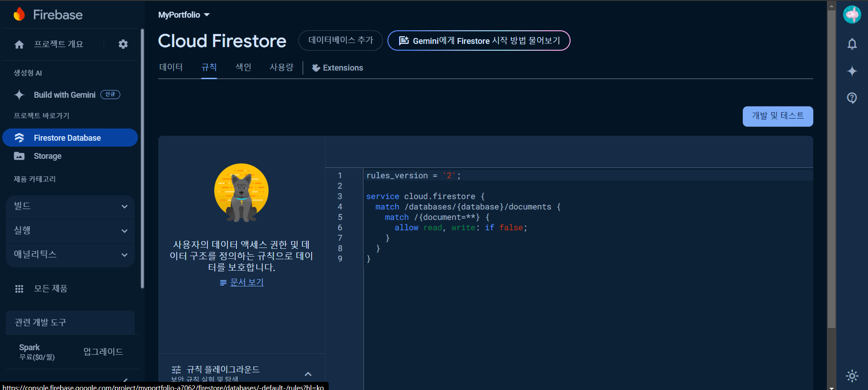Screen dimensions: 868x390
Task: Switch to the 색인 tab
Action: (x=243, y=67)
